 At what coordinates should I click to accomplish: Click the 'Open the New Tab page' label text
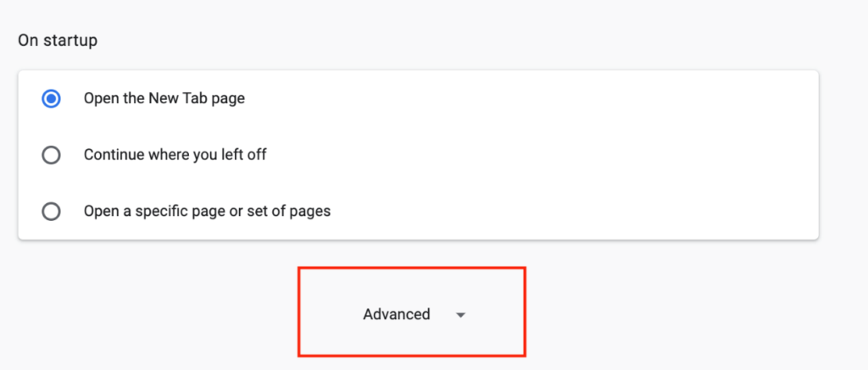[x=164, y=98]
